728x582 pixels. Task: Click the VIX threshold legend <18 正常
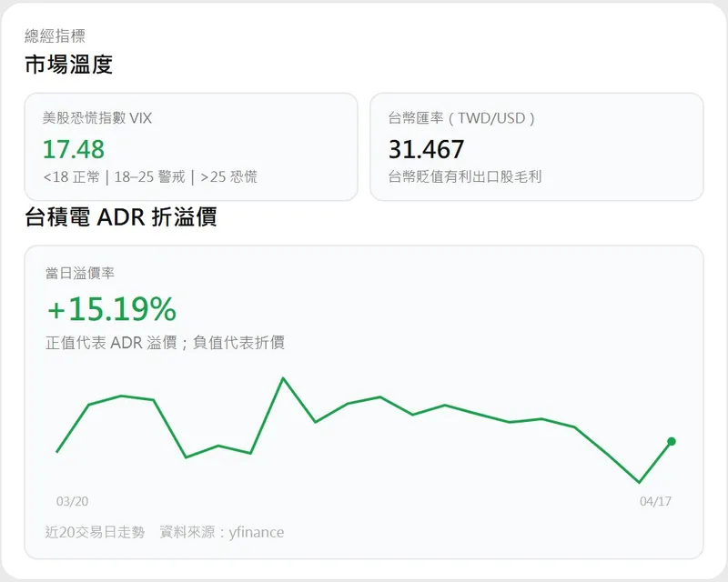[x=71, y=176]
